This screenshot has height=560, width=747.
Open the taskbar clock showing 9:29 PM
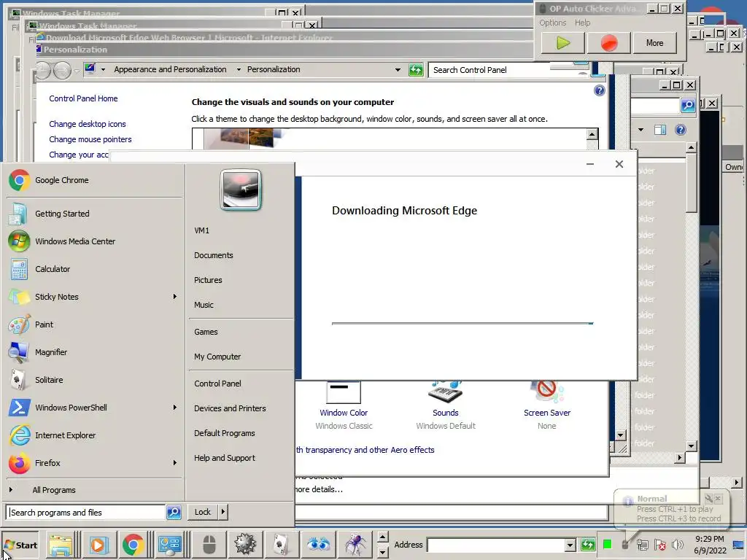(x=710, y=545)
